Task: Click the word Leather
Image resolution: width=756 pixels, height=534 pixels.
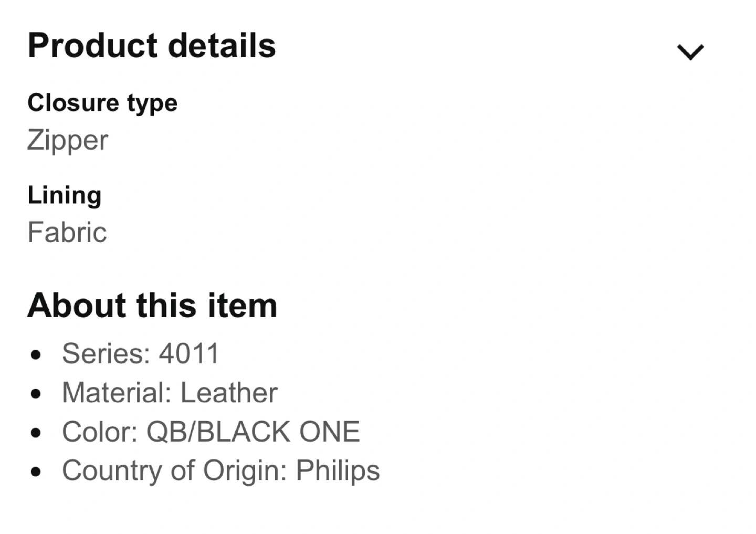Action: click(x=229, y=393)
